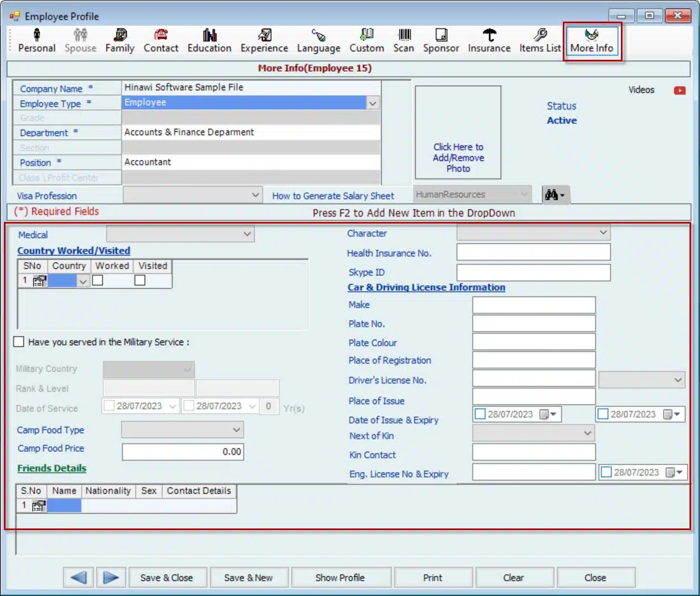Image resolution: width=700 pixels, height=596 pixels.
Task: Check the Military Service served checkbox
Action: [x=19, y=341]
